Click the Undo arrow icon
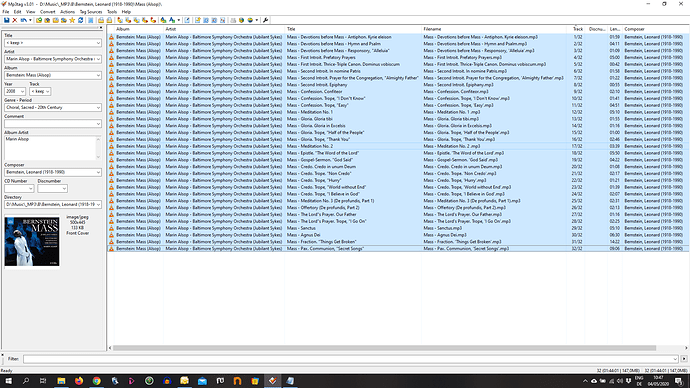Image resolution: width=690 pixels, height=388 pixels. pos(24,20)
